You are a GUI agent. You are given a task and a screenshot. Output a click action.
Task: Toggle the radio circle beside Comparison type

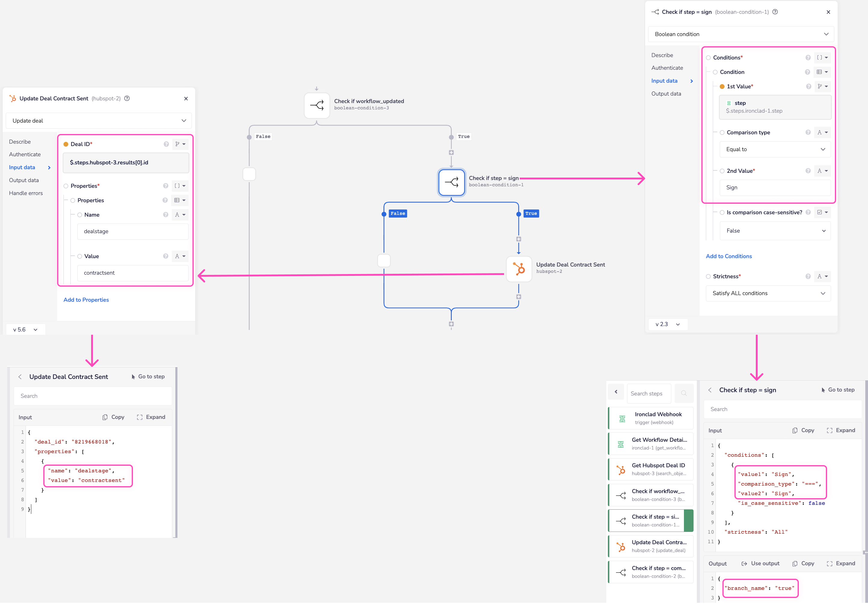coord(722,133)
